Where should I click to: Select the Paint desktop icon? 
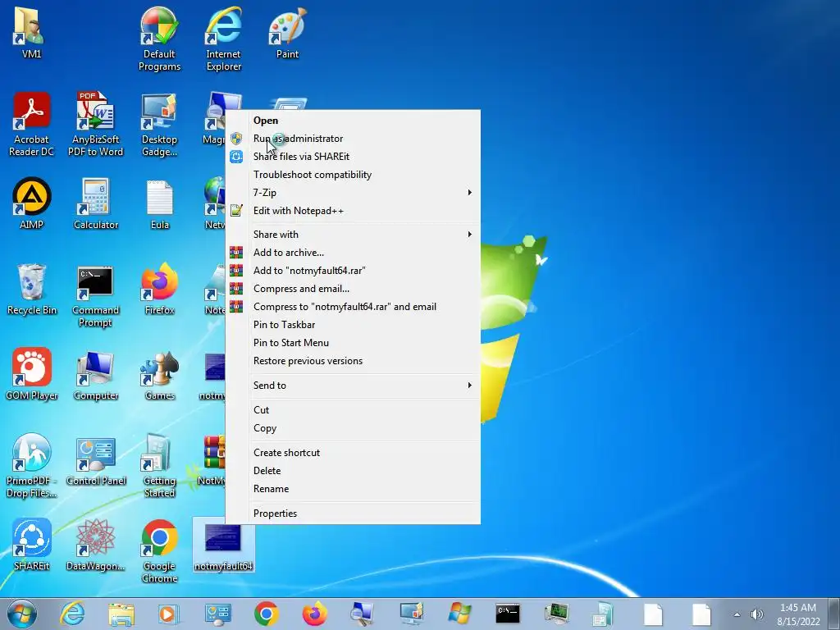287,33
